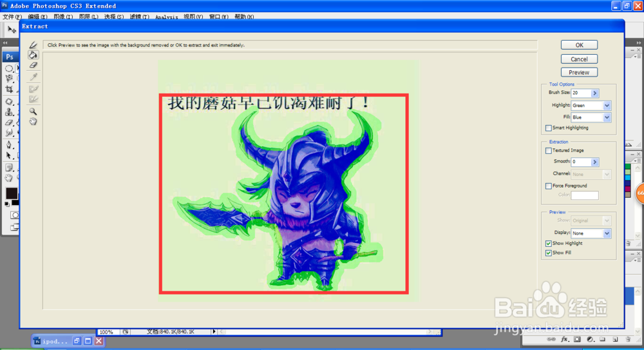
Task: Toggle Quick Mask mode in toolbox
Action: [14, 215]
